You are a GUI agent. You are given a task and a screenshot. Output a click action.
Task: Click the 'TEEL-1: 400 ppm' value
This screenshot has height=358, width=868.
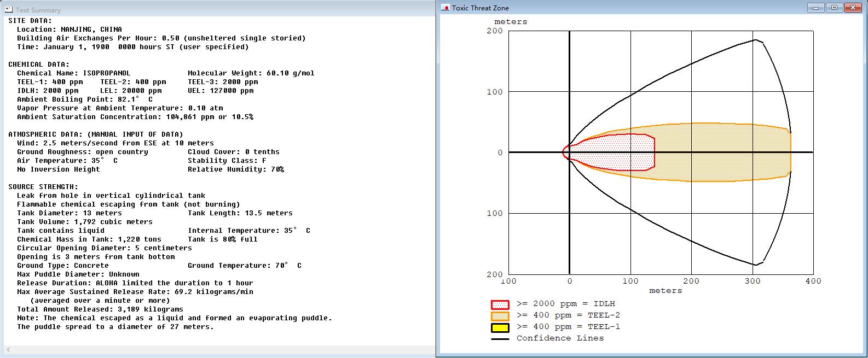pos(50,82)
